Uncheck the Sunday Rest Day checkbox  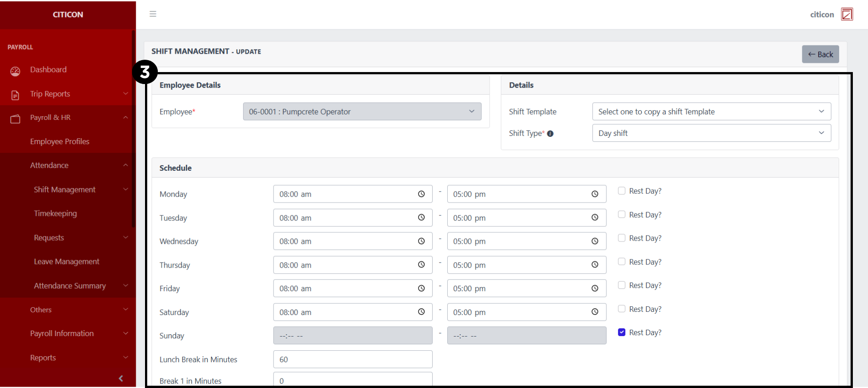[622, 332]
